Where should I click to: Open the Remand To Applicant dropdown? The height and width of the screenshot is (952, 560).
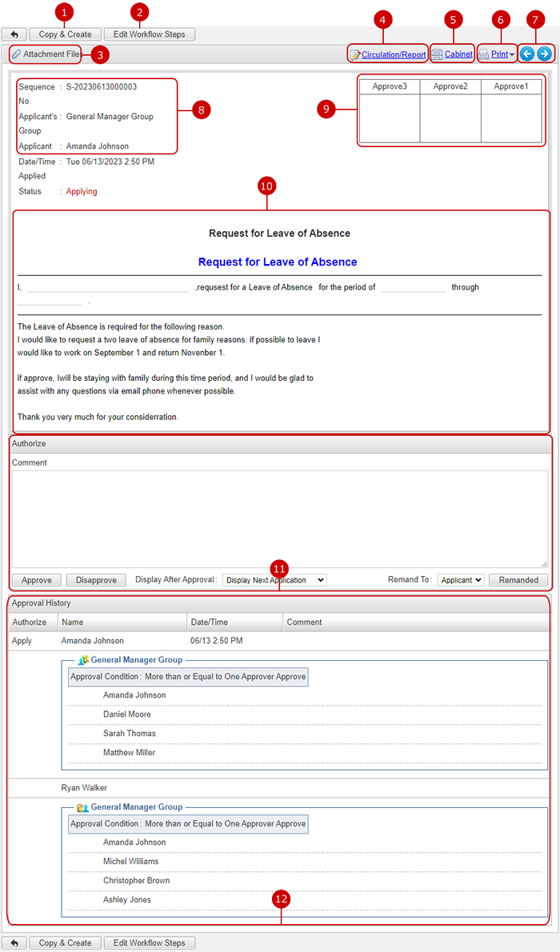[461, 580]
